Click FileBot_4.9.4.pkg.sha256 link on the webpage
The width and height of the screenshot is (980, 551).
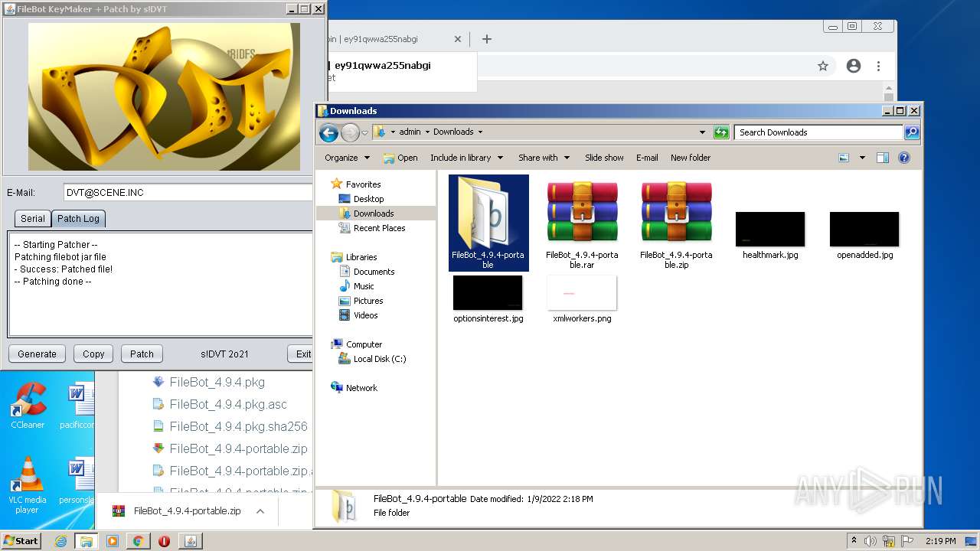239,426
